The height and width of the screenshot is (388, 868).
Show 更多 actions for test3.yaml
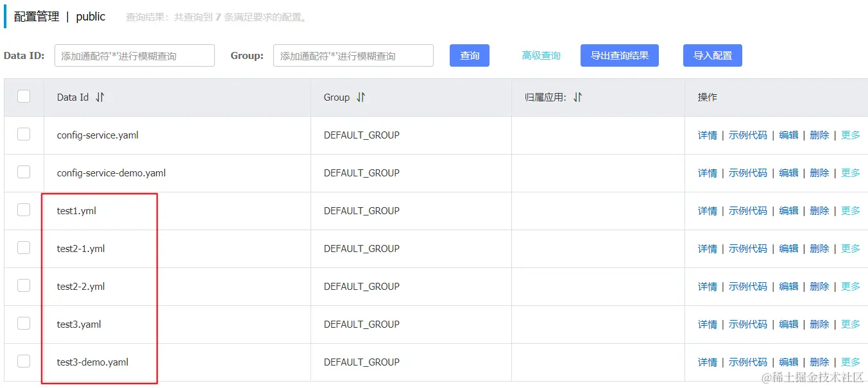[850, 325]
